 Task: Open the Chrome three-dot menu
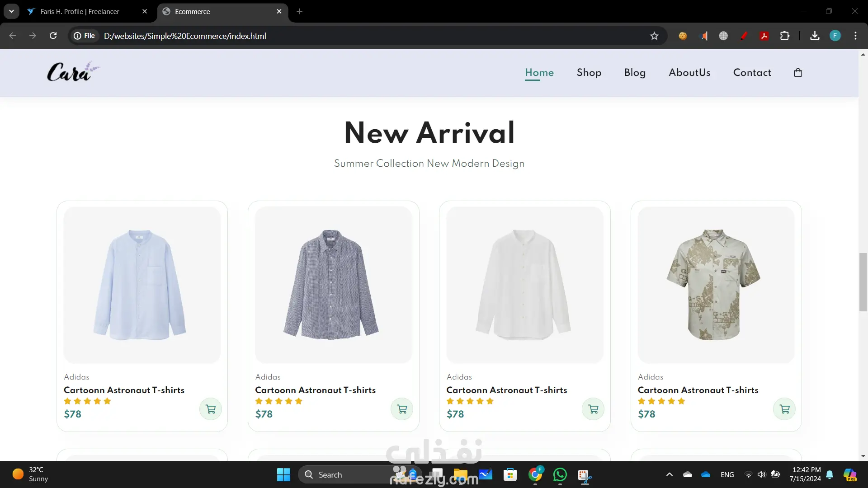(855, 36)
